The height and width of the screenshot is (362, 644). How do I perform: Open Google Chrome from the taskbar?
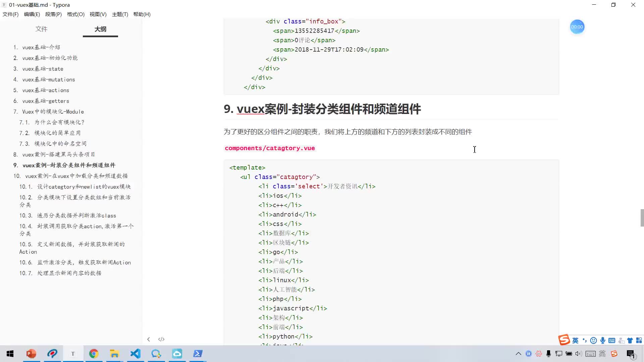pos(94,354)
